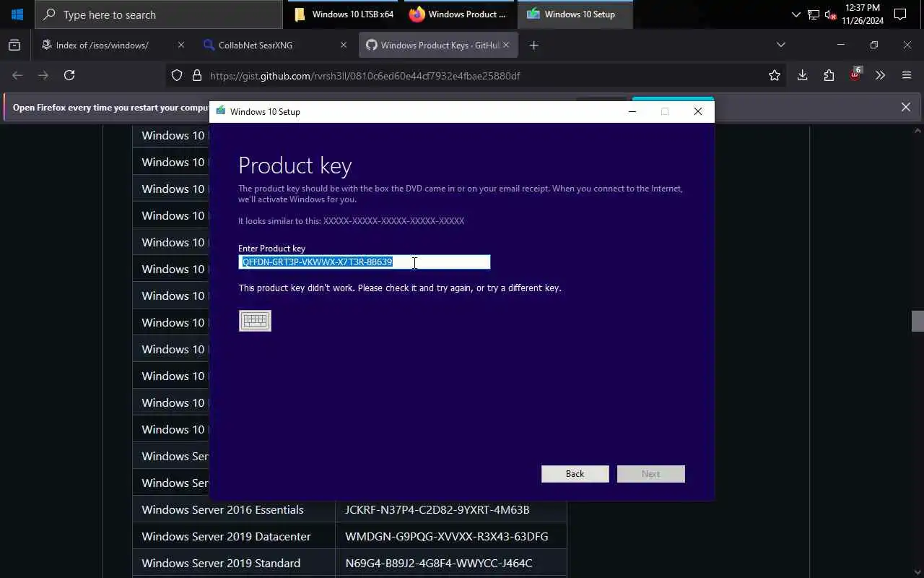Image resolution: width=924 pixels, height=578 pixels.
Task: Select key N69G4-B89J2-4G8F4-WWYCC-J464C cell
Action: coord(451,564)
